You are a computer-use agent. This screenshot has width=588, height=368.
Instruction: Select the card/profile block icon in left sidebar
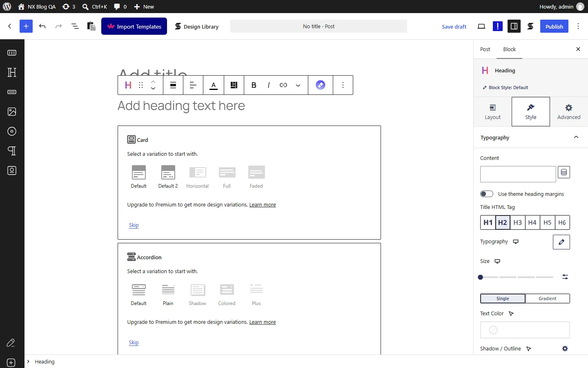12,171
